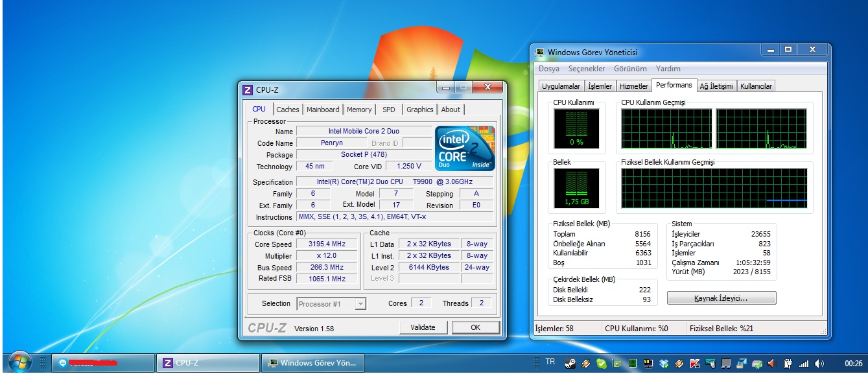Open the Görünüm menu
This screenshot has width=868, height=374.
(x=630, y=69)
